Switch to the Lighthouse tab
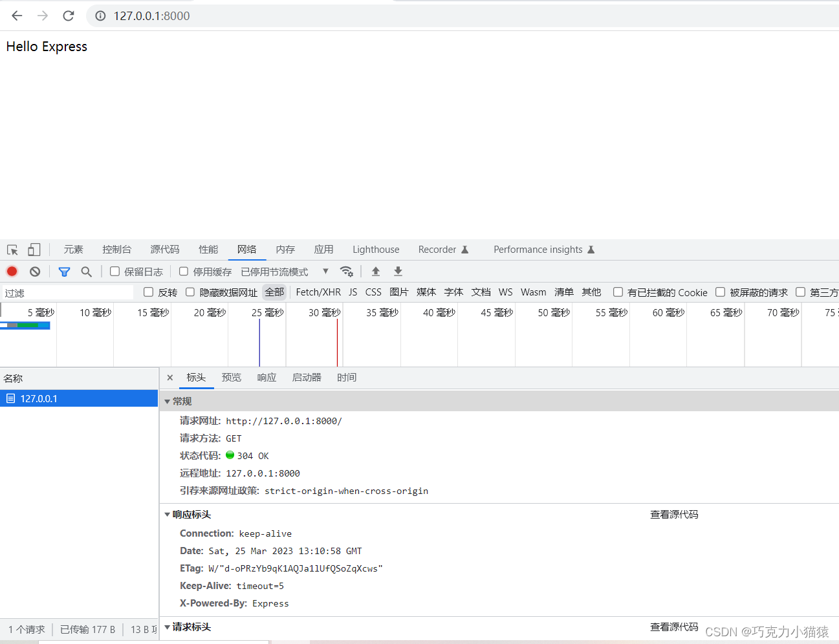839x644 pixels. [x=376, y=250]
